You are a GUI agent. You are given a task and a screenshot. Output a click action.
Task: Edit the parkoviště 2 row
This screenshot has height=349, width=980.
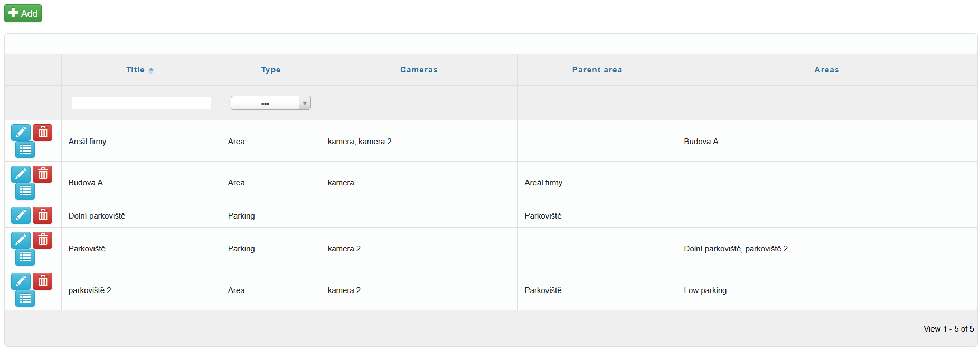(21, 281)
